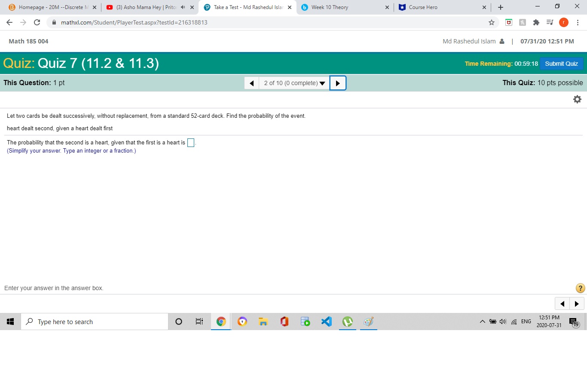
Task: Click the 'This Quiz: 10 pts possible' text
Action: 543,83
